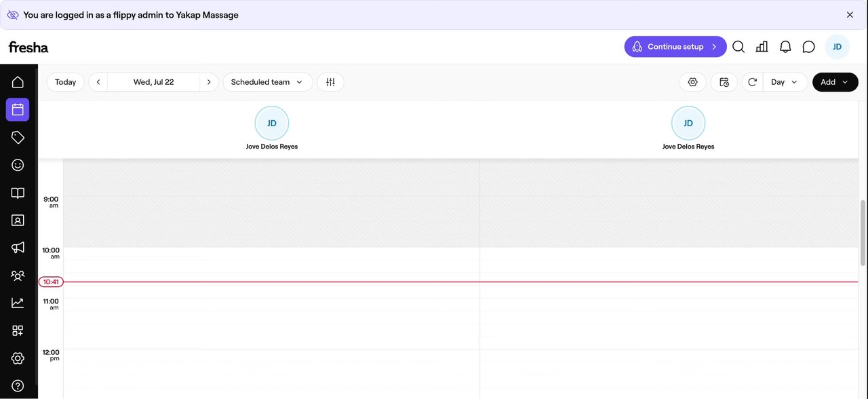This screenshot has height=399, width=868.
Task: Refresh the calendar with reload icon
Action: point(752,82)
